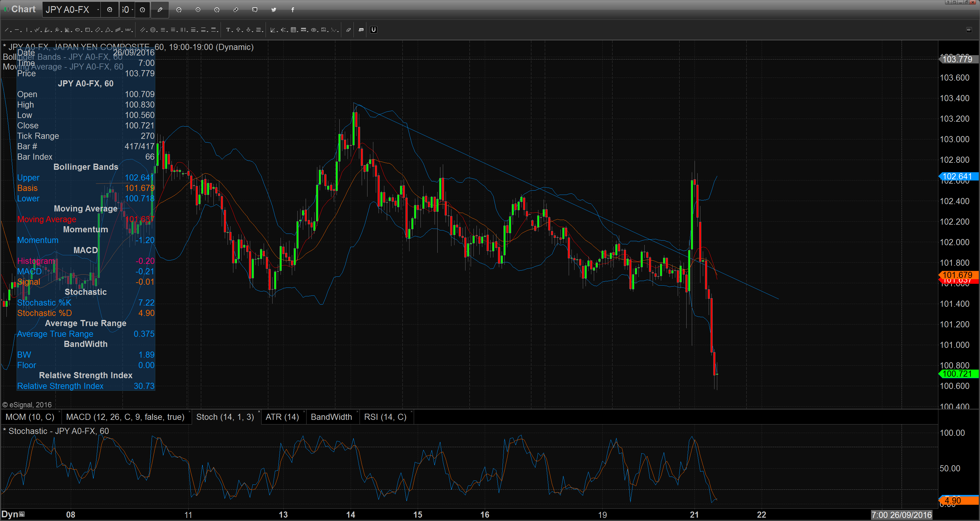Select the MOB study tool
The width and height of the screenshot is (980, 521).
[x=303, y=30]
